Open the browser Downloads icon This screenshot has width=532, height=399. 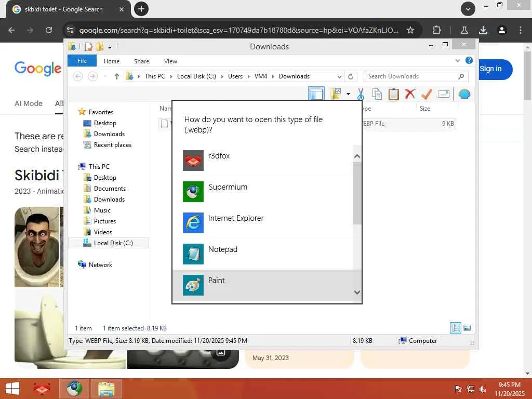coord(483,30)
